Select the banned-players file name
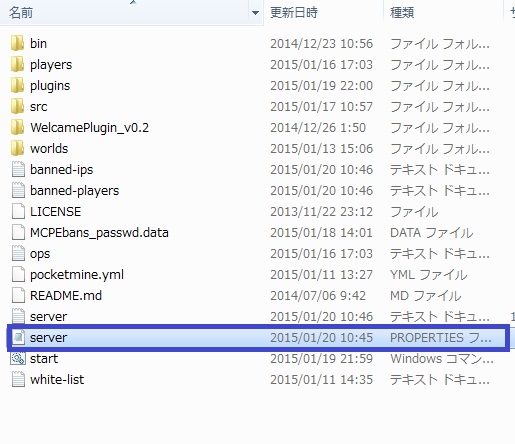 [x=74, y=191]
